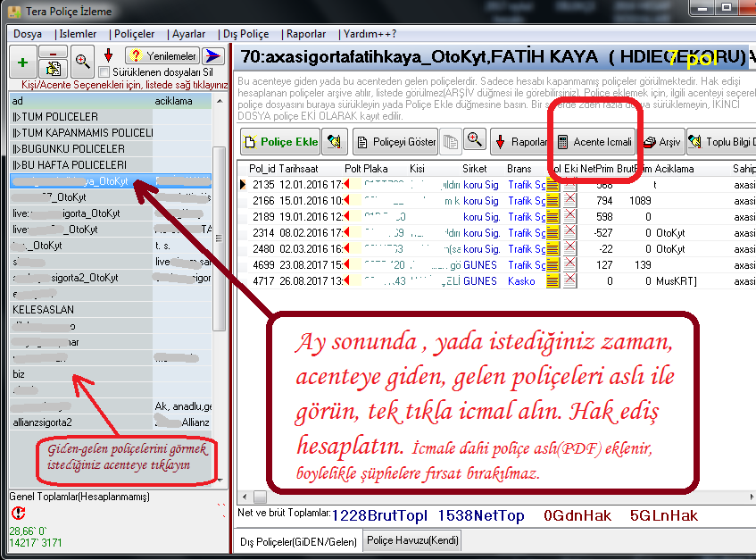
Task: Select policy row with Pol_id 2135
Action: 496,185
